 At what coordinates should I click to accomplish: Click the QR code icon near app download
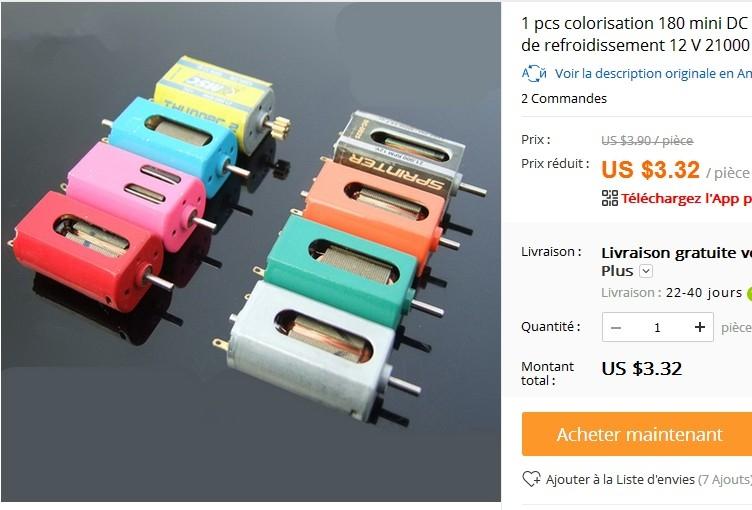(610, 198)
